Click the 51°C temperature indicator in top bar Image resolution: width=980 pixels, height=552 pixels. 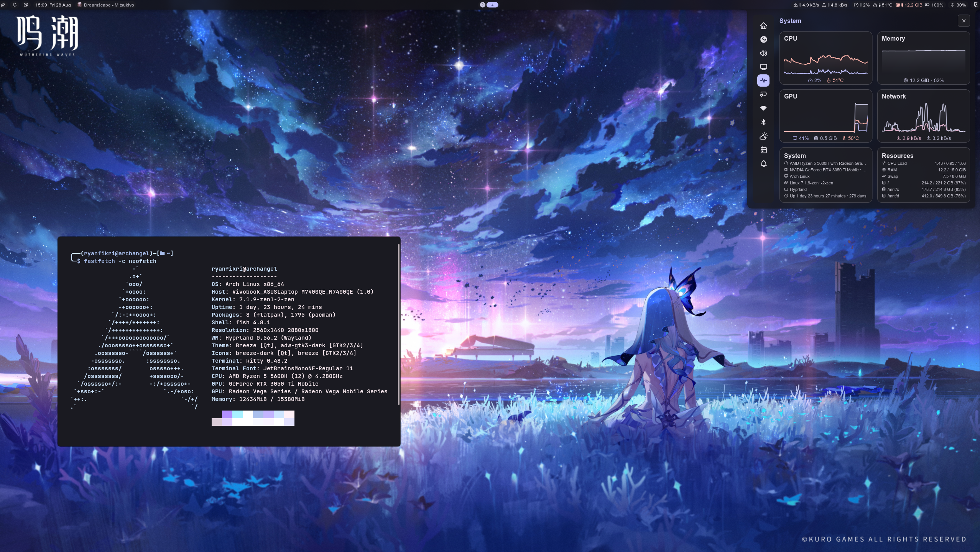pyautogui.click(x=883, y=5)
